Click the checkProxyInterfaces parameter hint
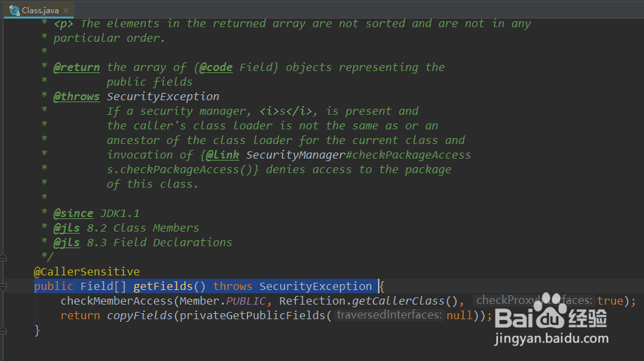This screenshot has width=644, height=361. tap(534, 301)
